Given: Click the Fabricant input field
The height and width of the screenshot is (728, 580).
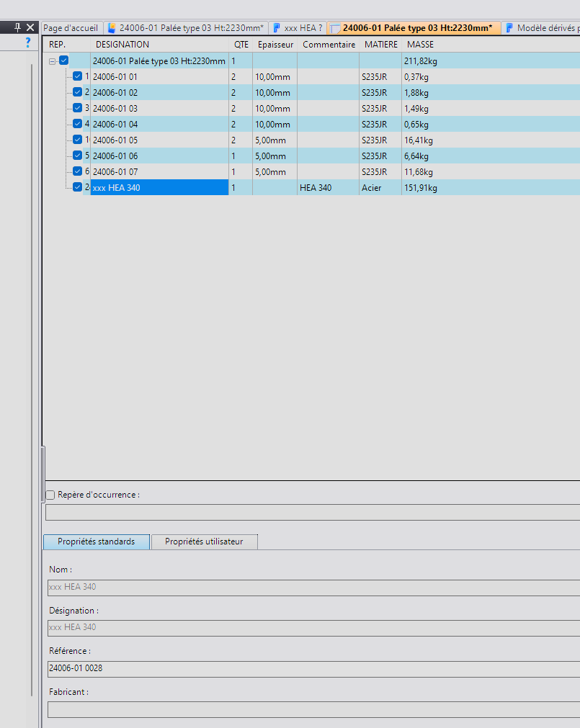Looking at the screenshot, I should pos(314,709).
